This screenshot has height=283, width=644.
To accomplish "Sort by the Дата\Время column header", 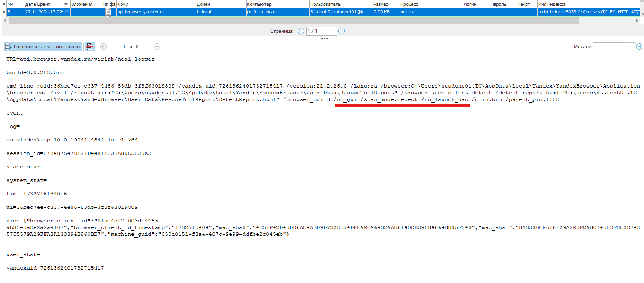I will [47, 4].
